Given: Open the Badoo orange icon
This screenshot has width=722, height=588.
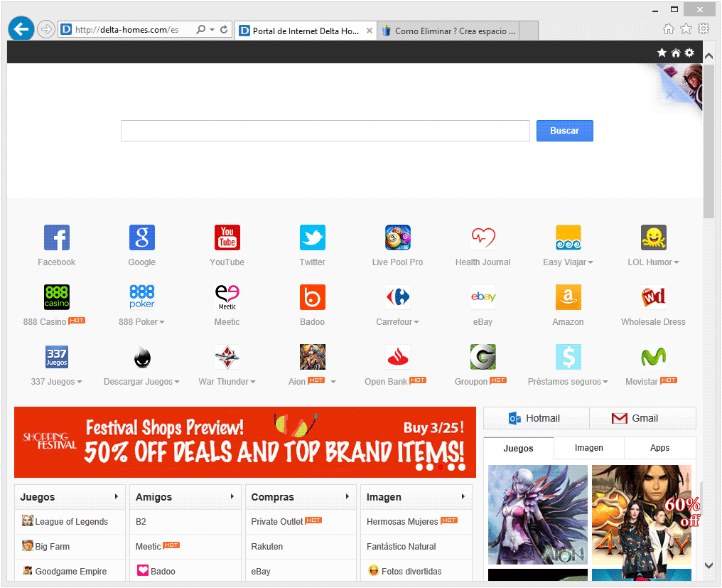Looking at the screenshot, I should click(312, 296).
